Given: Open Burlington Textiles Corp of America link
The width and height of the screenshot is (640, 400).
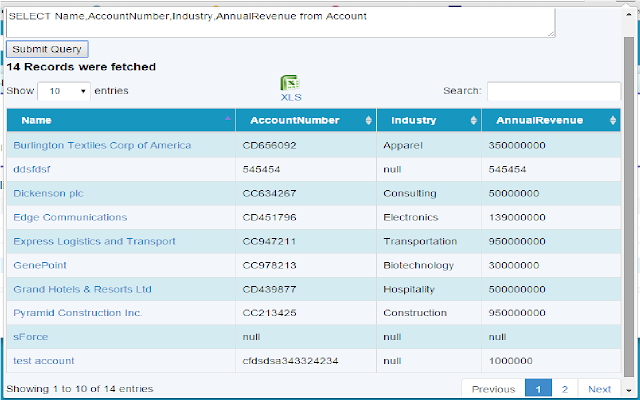Looking at the screenshot, I should [x=102, y=145].
